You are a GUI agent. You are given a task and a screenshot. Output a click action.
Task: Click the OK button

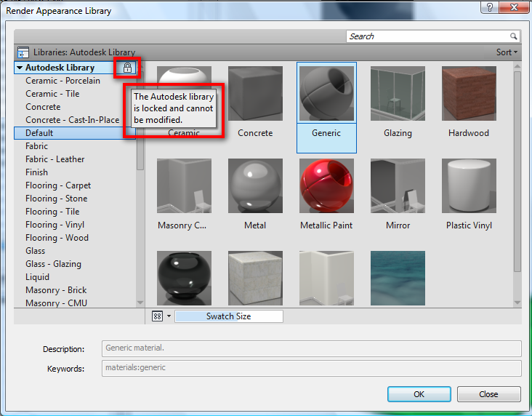[x=419, y=394]
